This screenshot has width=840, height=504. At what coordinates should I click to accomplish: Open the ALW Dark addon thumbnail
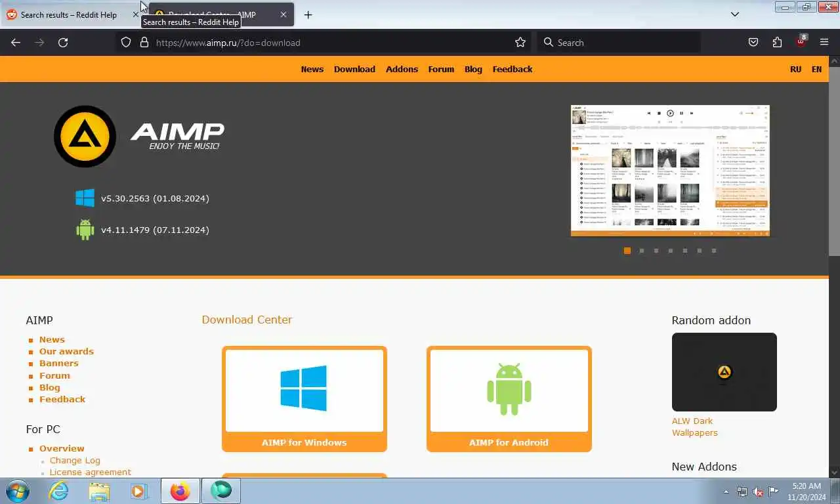724,372
